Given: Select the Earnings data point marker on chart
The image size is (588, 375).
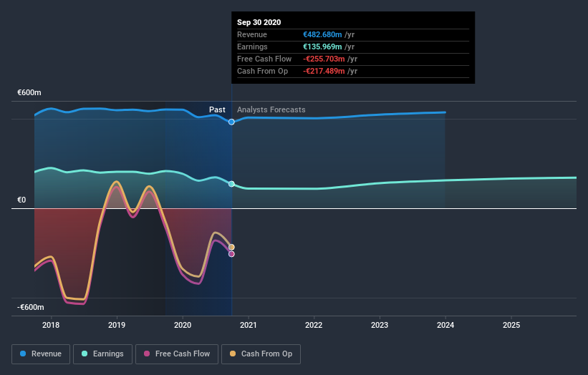Looking at the screenshot, I should tap(232, 184).
